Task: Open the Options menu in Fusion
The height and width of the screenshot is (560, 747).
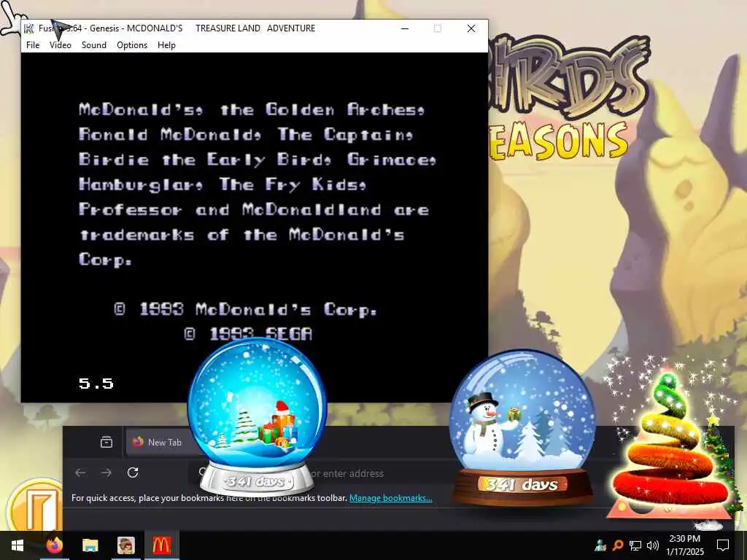Action: click(x=132, y=45)
